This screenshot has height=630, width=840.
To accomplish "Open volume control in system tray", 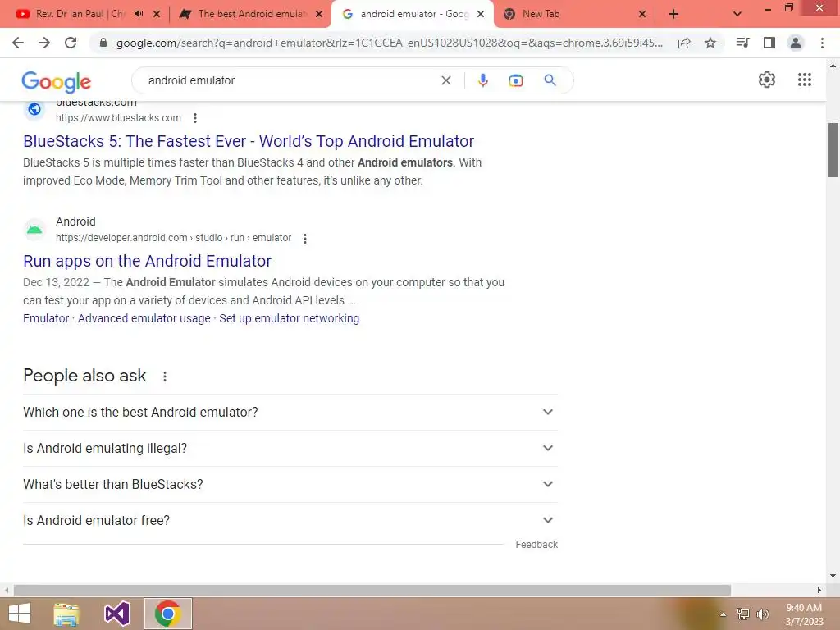I will click(x=762, y=614).
